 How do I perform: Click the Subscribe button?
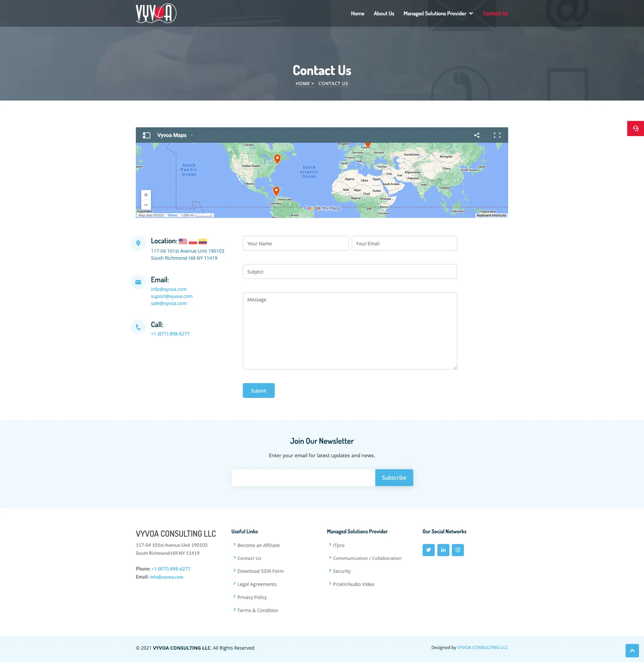pos(394,478)
